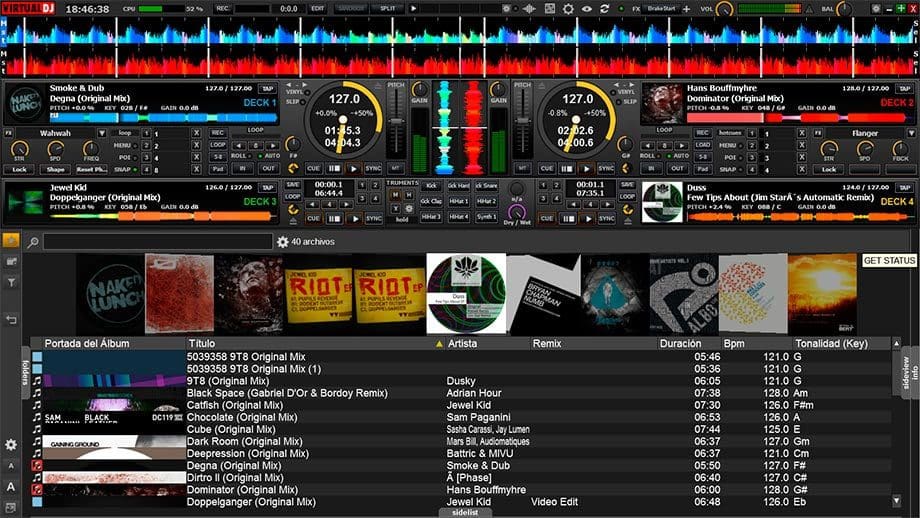This screenshot has width=920, height=518.
Task: Open the Flanger effect dropdown on Deck 2
Action: [x=911, y=133]
